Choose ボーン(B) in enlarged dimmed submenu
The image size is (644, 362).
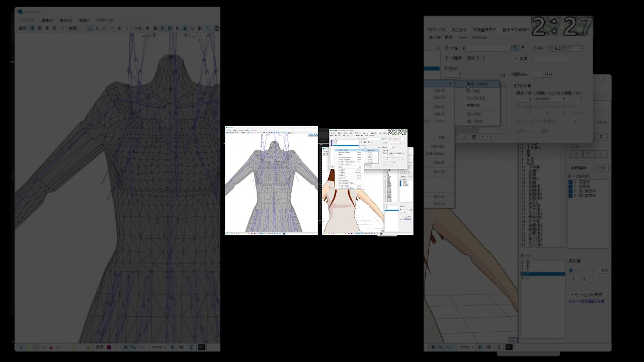click(x=473, y=92)
